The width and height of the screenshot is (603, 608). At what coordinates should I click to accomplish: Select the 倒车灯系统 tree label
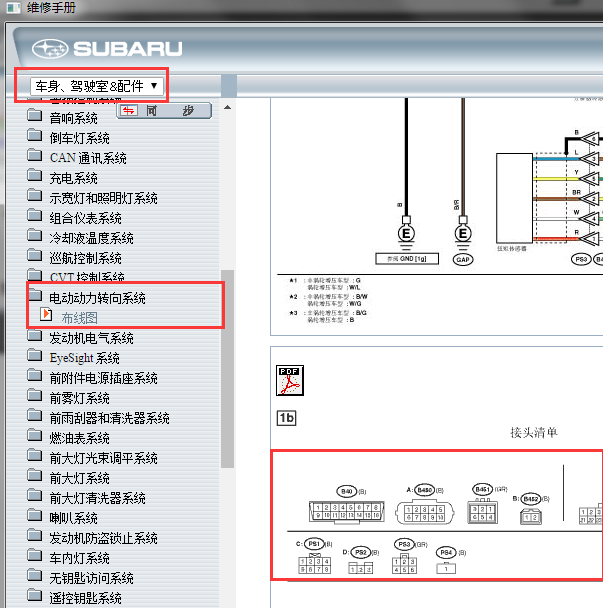[x=79, y=138]
